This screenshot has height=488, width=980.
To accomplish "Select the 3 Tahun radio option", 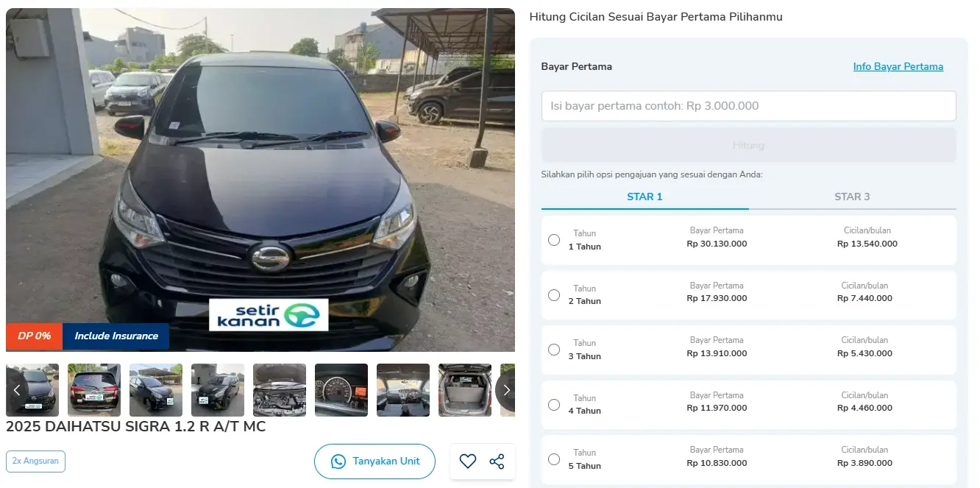I will click(x=554, y=350).
